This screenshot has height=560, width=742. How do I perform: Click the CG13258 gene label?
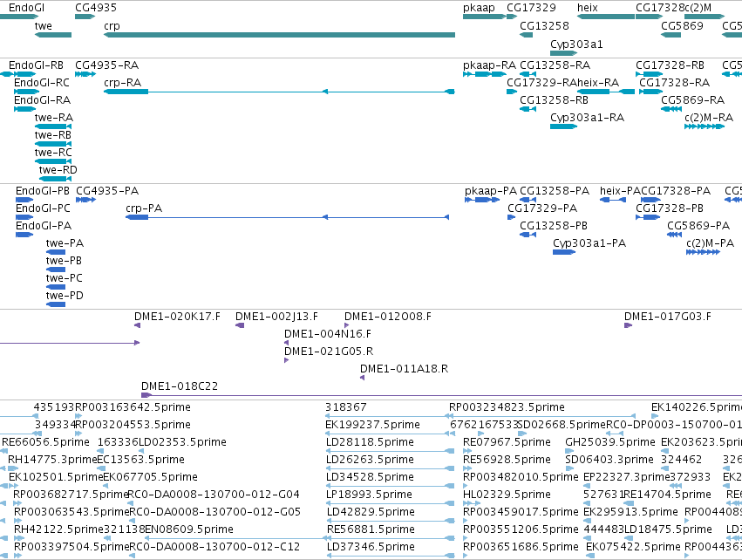coord(544,26)
